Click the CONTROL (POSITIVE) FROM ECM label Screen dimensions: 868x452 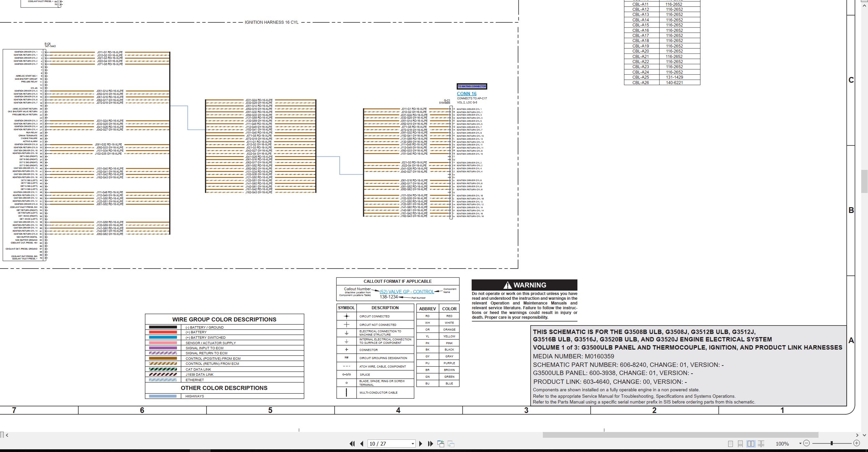point(213,358)
